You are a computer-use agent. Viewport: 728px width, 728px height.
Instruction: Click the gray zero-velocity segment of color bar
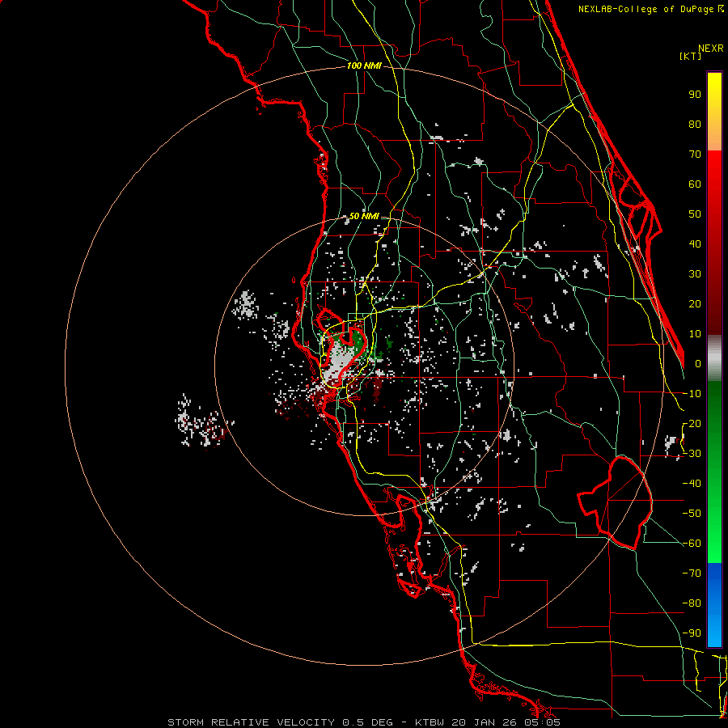[x=714, y=360]
